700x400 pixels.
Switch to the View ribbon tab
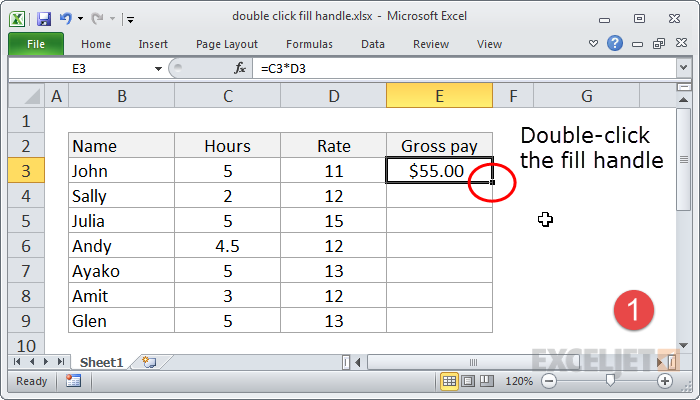pyautogui.click(x=489, y=44)
